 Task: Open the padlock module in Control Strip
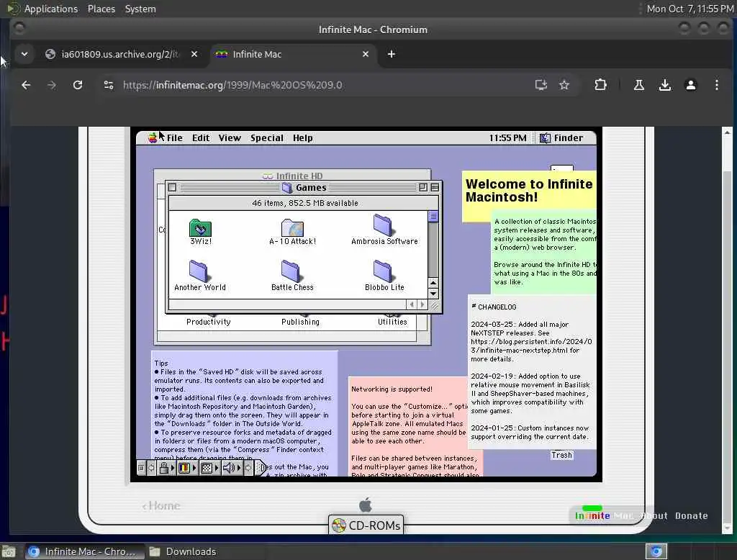166,468
